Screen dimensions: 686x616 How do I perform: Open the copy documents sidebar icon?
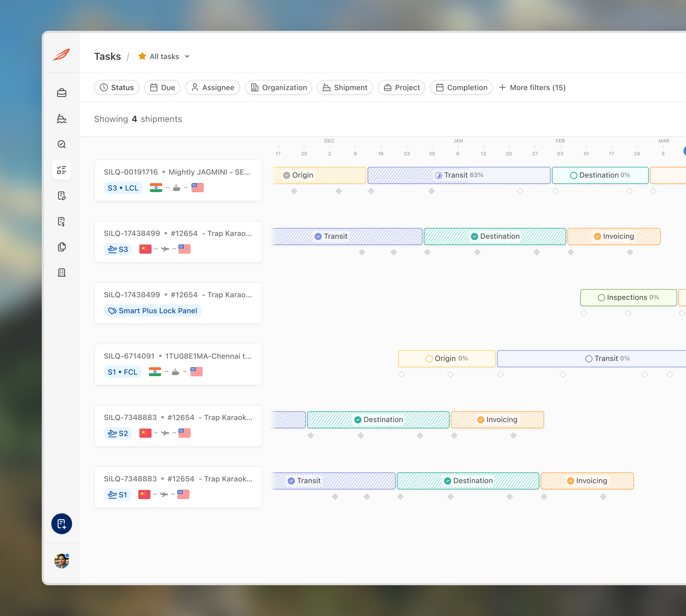62,247
